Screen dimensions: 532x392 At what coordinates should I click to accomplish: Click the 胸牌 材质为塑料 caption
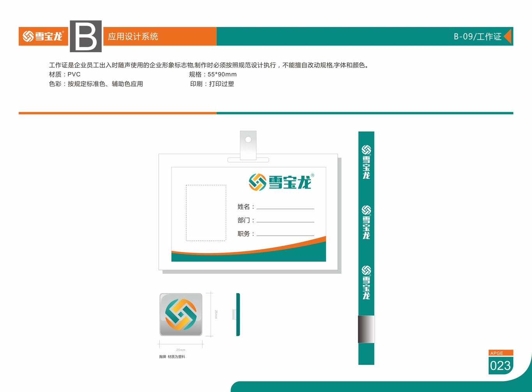pos(172,357)
